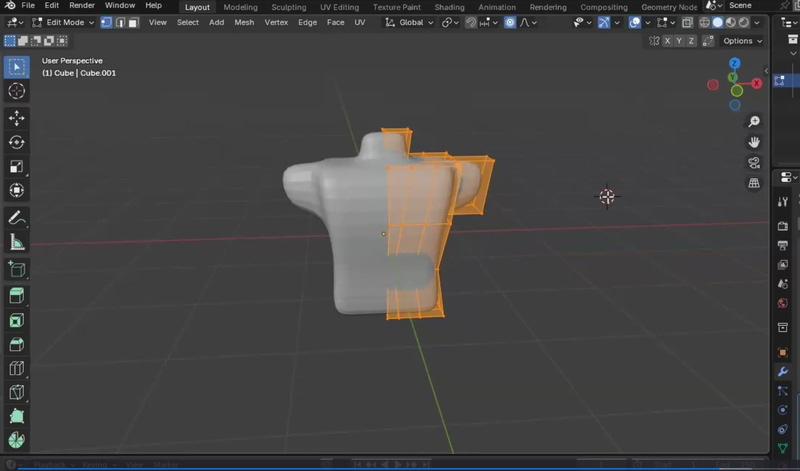The width and height of the screenshot is (800, 471).
Task: Open the Global transform orientation dropdown
Action: click(410, 22)
